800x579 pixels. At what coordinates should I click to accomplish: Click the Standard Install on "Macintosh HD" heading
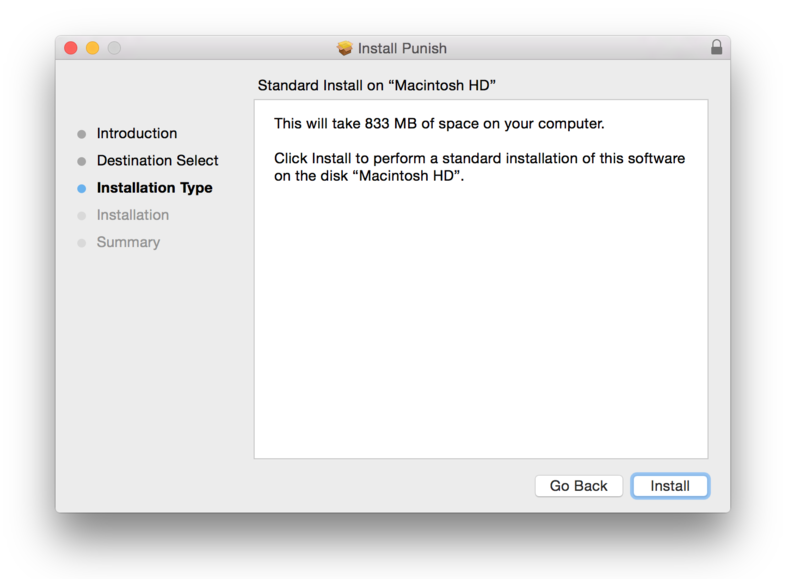click(x=377, y=85)
